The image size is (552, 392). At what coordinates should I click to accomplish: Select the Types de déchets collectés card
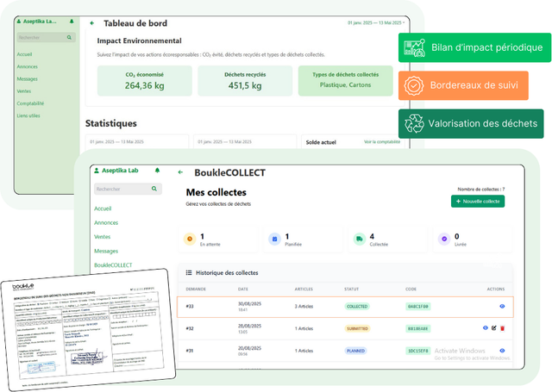click(345, 80)
